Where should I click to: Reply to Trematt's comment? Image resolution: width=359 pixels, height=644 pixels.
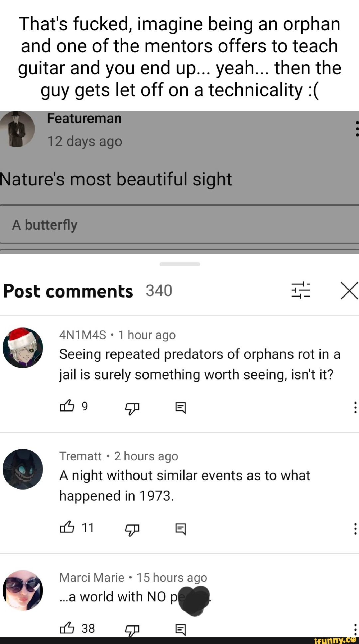point(180,529)
